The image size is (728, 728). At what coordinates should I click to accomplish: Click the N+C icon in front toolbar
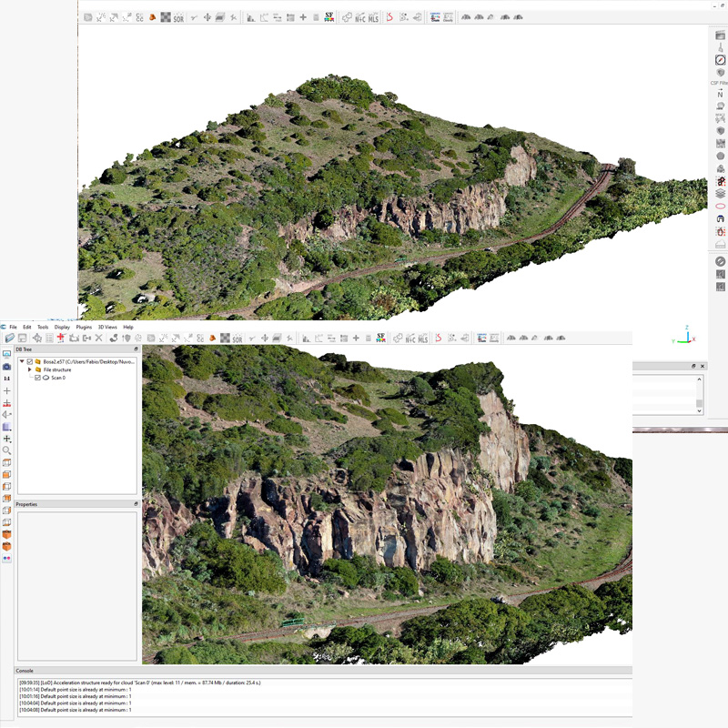click(x=410, y=339)
